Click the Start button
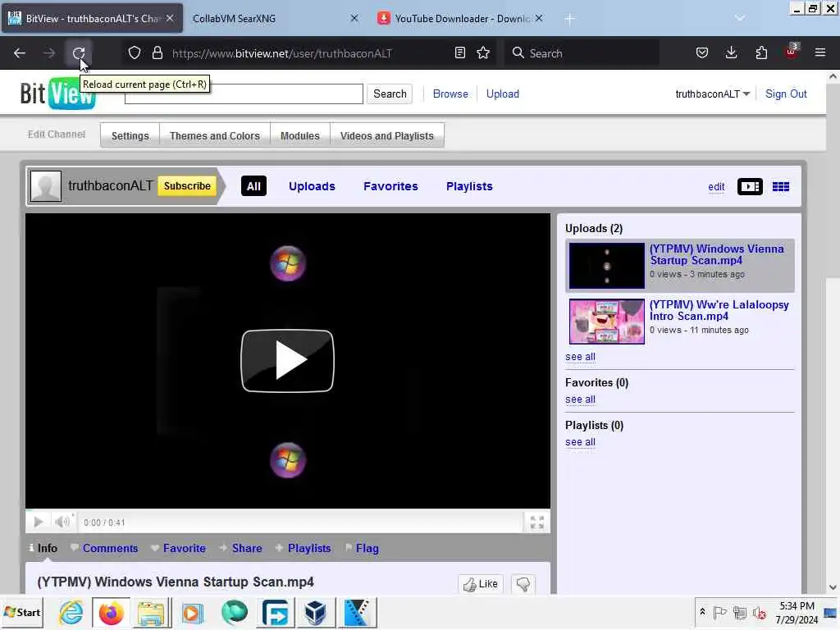Image resolution: width=840 pixels, height=630 pixels. pyautogui.click(x=22, y=612)
